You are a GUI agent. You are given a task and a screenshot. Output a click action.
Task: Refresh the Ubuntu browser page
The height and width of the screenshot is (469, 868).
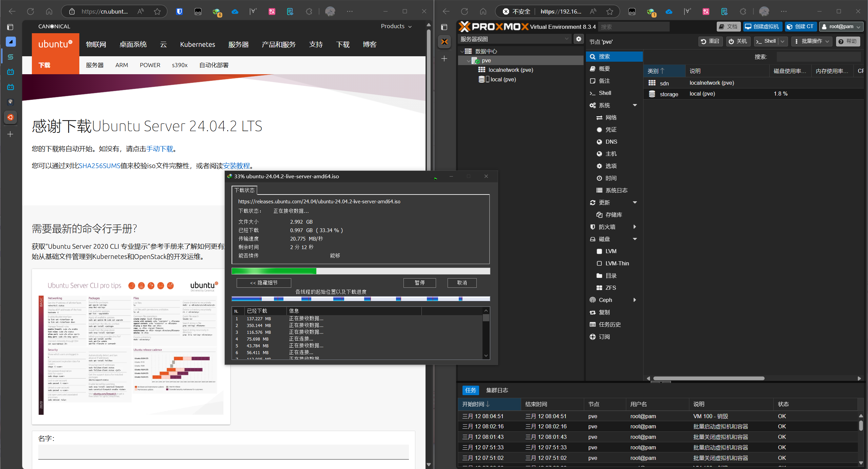click(x=31, y=12)
